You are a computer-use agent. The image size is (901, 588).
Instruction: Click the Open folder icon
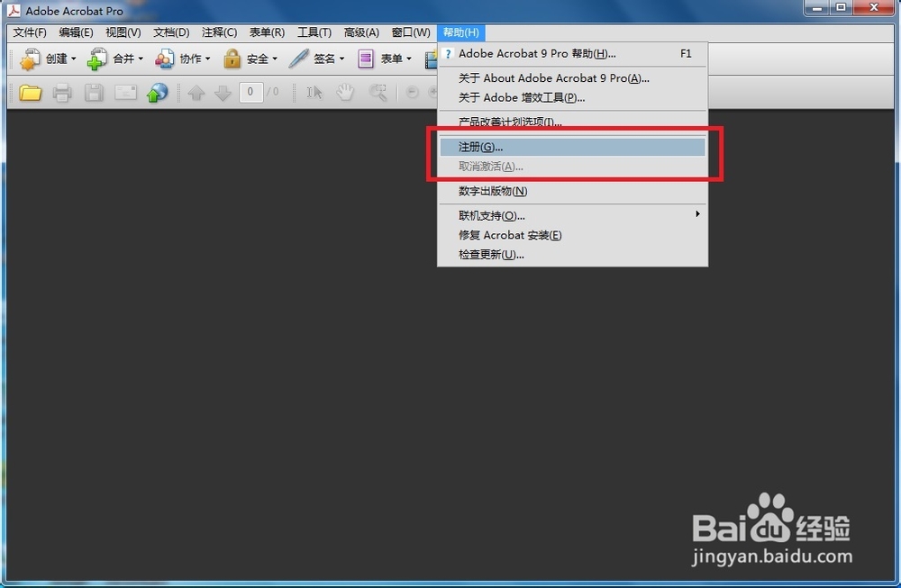pyautogui.click(x=30, y=92)
